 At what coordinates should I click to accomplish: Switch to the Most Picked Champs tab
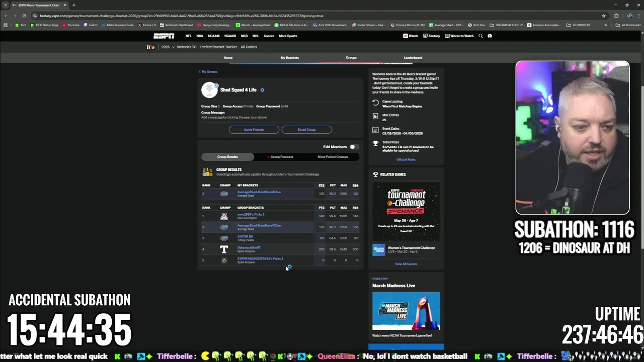coord(333,157)
